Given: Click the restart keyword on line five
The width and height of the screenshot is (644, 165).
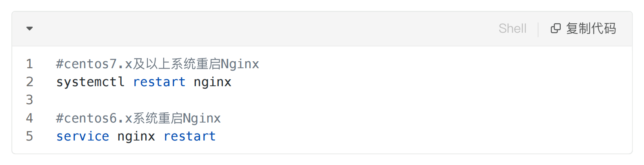Looking at the screenshot, I should tap(190, 136).
